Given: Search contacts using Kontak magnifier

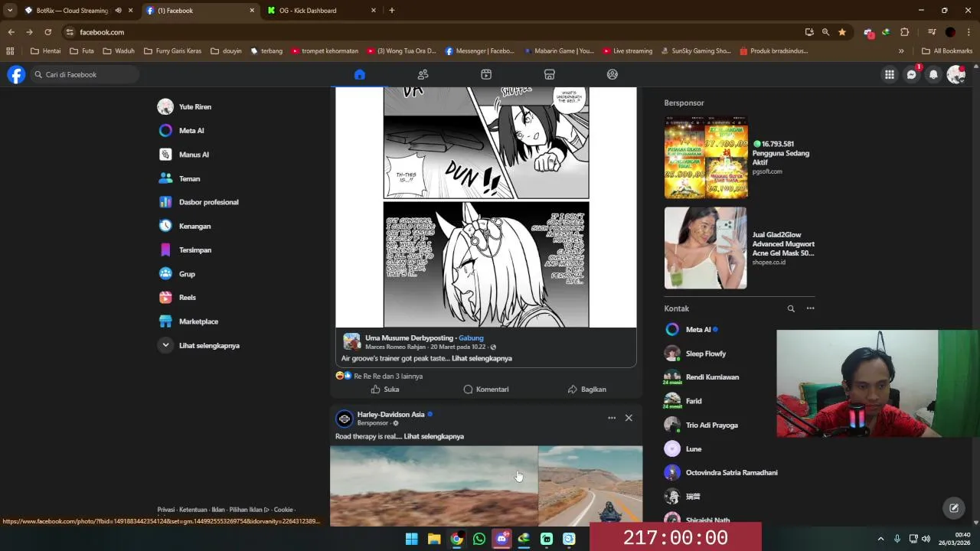Looking at the screenshot, I should point(791,308).
